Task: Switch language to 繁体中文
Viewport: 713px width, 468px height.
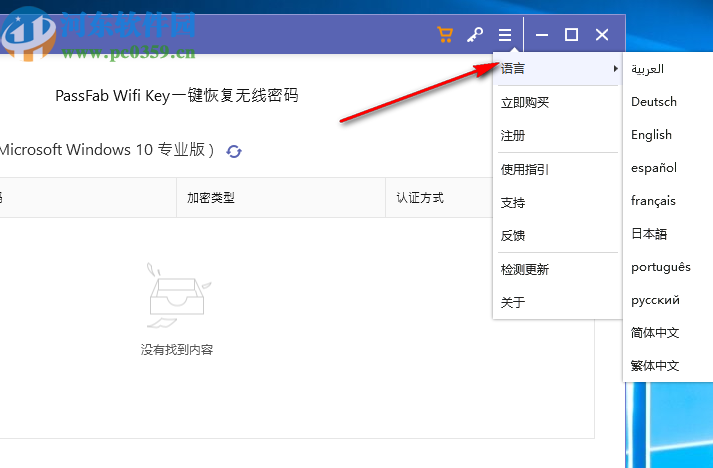Action: [655, 366]
